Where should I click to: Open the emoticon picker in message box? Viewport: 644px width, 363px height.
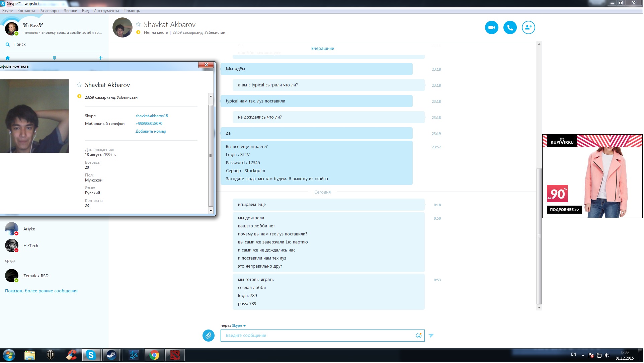(x=419, y=336)
